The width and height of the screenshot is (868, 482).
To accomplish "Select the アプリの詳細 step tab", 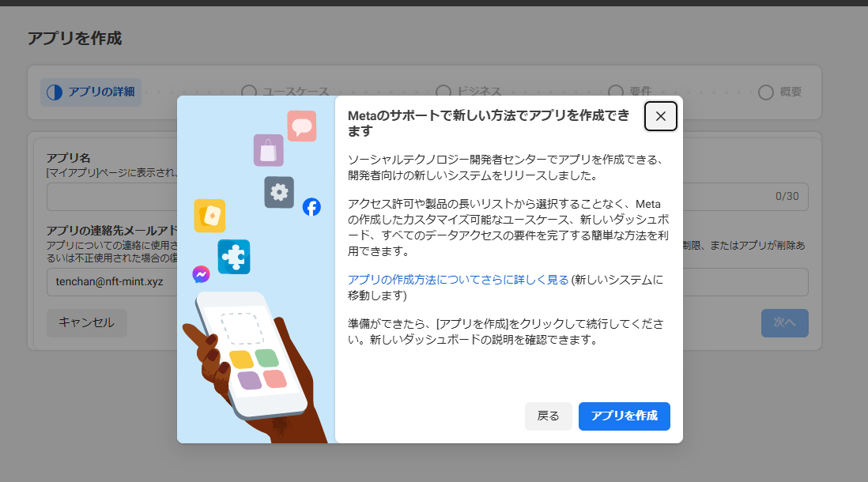I will 91,92.
